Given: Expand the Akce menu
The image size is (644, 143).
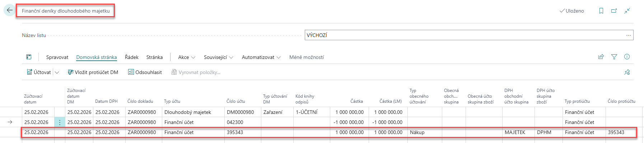Looking at the screenshot, I should [187, 57].
